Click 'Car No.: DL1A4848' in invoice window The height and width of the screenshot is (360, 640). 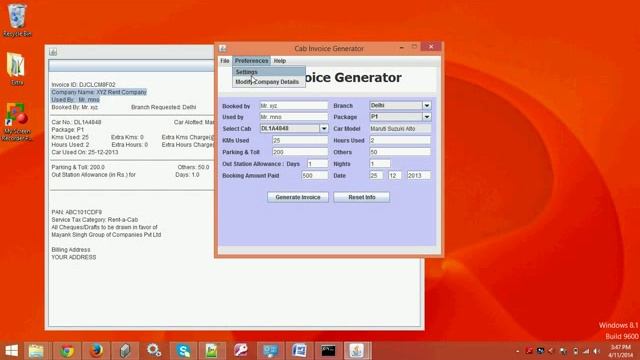tap(76, 122)
